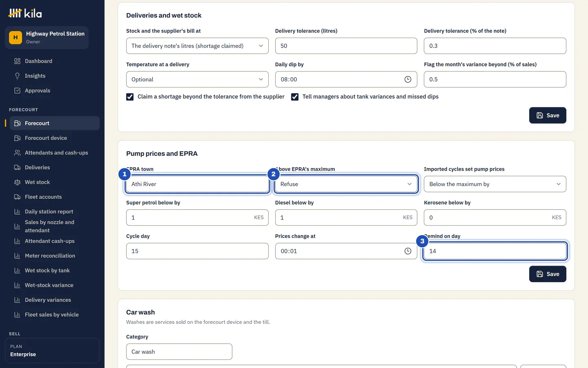Click the Remind on day field
588x368 pixels.
495,251
